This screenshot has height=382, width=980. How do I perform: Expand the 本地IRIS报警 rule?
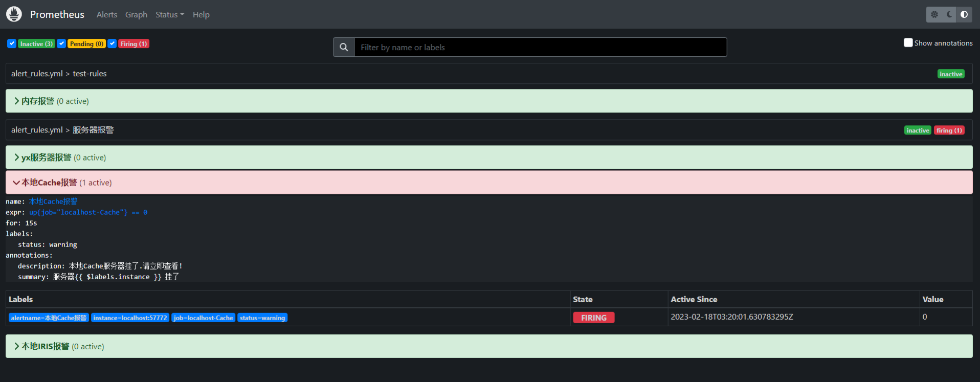(x=489, y=346)
